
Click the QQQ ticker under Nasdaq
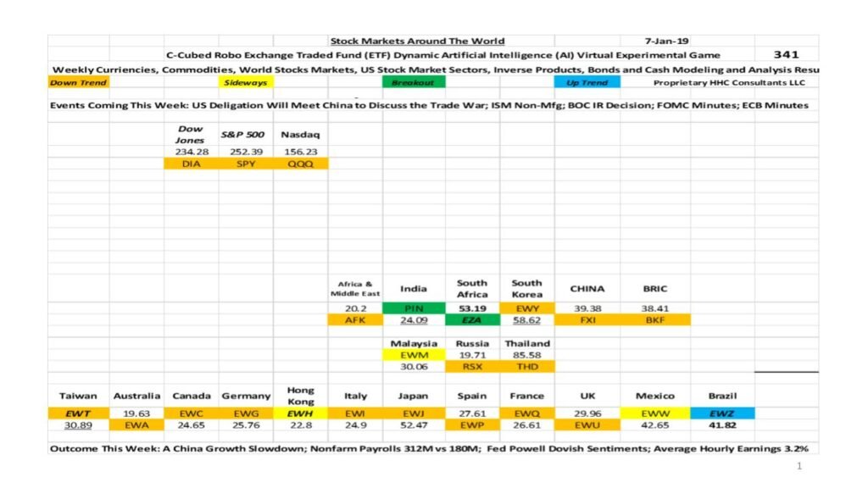[x=300, y=164]
